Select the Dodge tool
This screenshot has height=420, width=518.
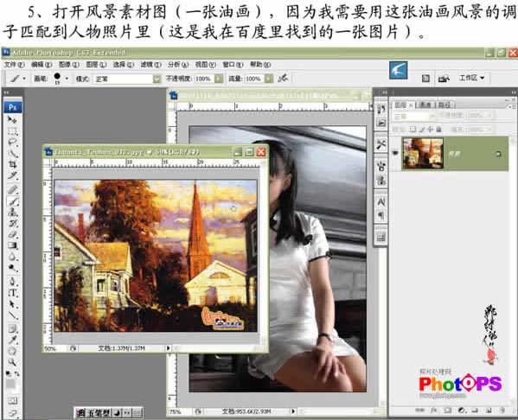(x=12, y=267)
